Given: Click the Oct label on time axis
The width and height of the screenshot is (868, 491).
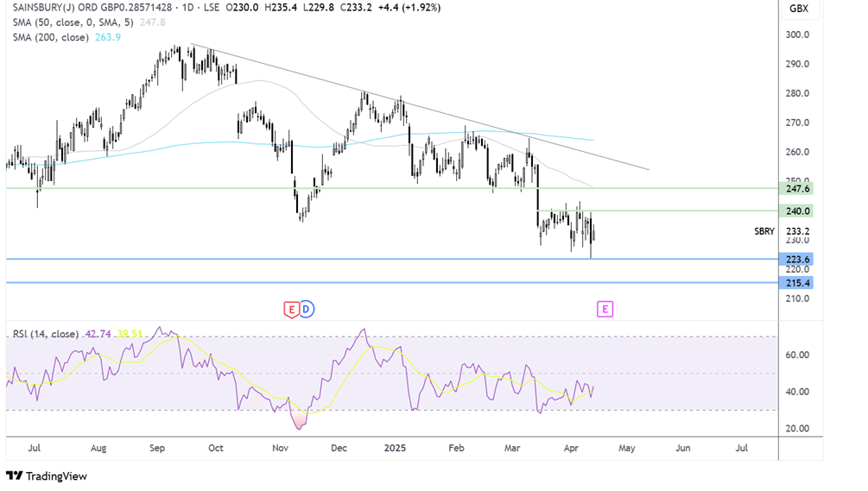Looking at the screenshot, I should tap(215, 448).
